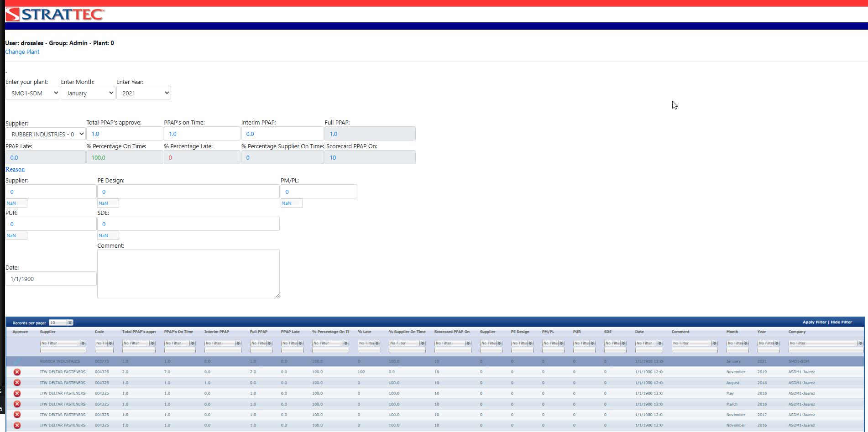This screenshot has width=868, height=432.
Task: Click the blue checkmark on the RUBBER INDUSTRIES row
Action: coord(17,361)
